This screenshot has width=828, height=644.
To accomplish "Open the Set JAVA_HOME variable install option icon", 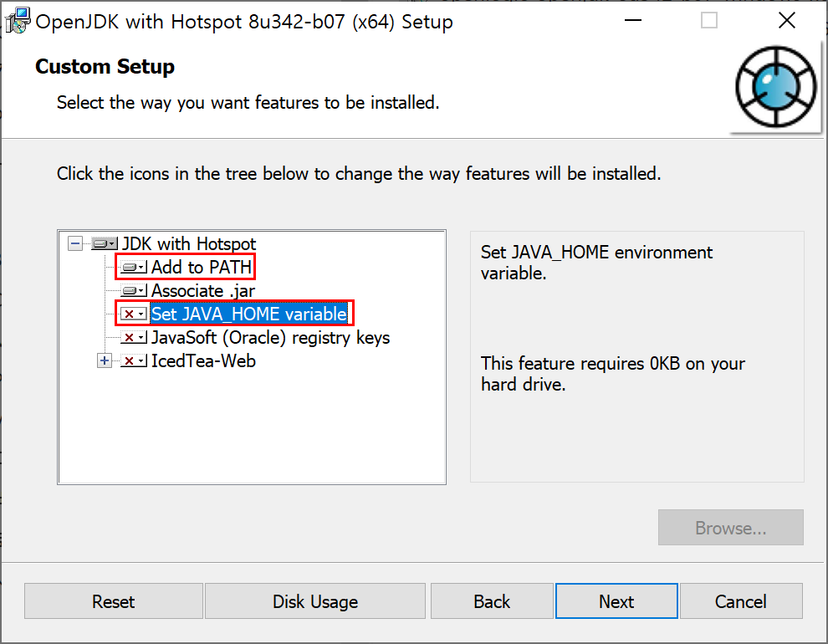I will [134, 314].
